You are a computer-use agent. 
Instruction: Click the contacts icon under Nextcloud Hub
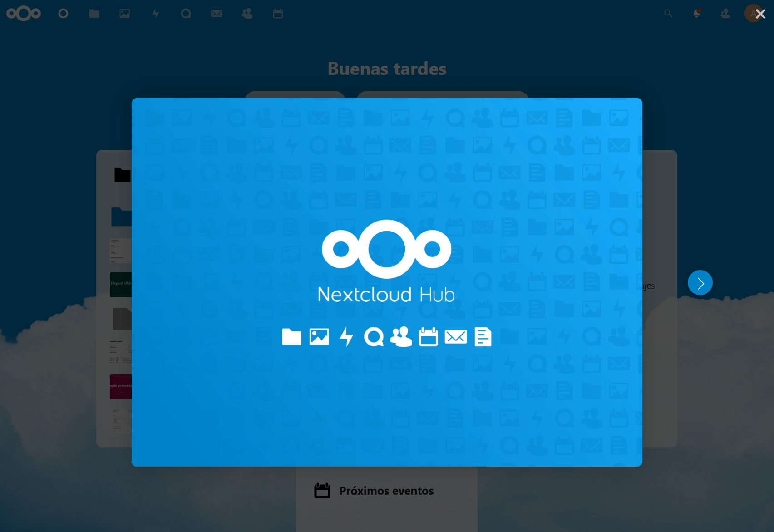[x=401, y=337]
